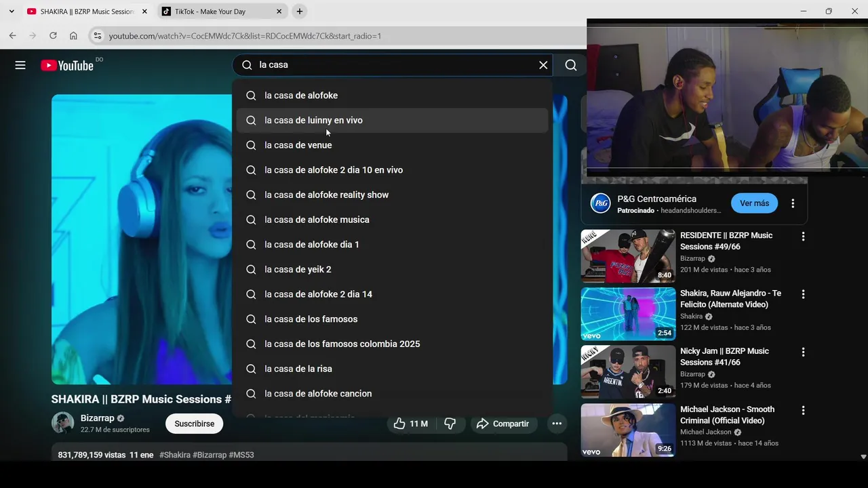Select suggestion 'la casa de alofoke dia 1'
Viewport: 868px width, 488px height.
click(392, 245)
